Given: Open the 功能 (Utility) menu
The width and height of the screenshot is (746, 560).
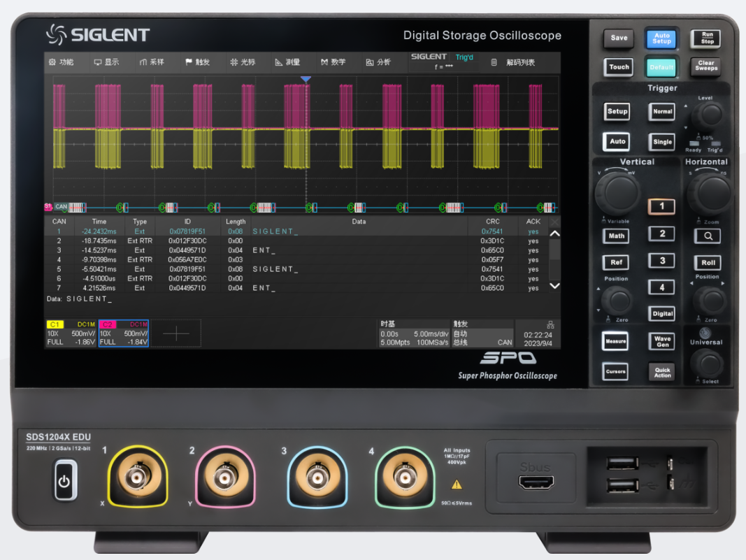Looking at the screenshot, I should (62, 62).
